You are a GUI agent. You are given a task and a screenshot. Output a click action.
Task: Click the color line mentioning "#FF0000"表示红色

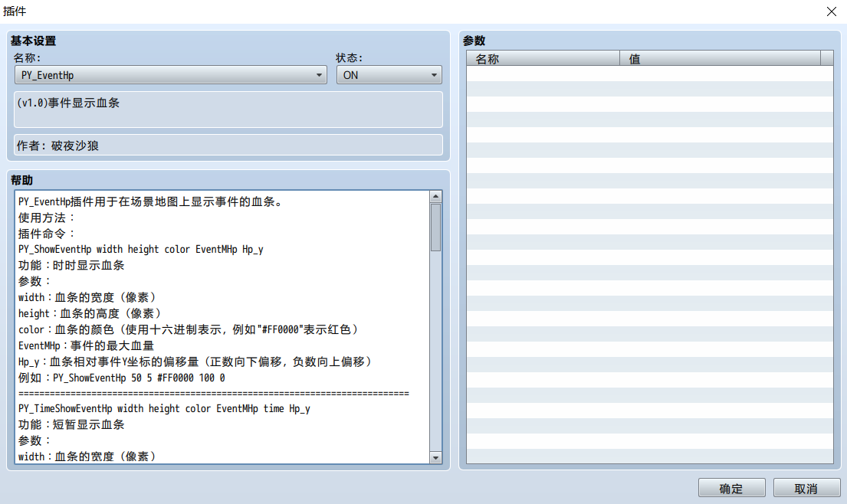click(x=188, y=329)
